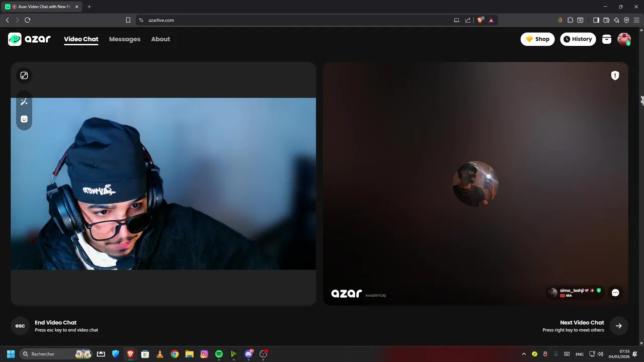Click the esc End Video Chat key

20,326
